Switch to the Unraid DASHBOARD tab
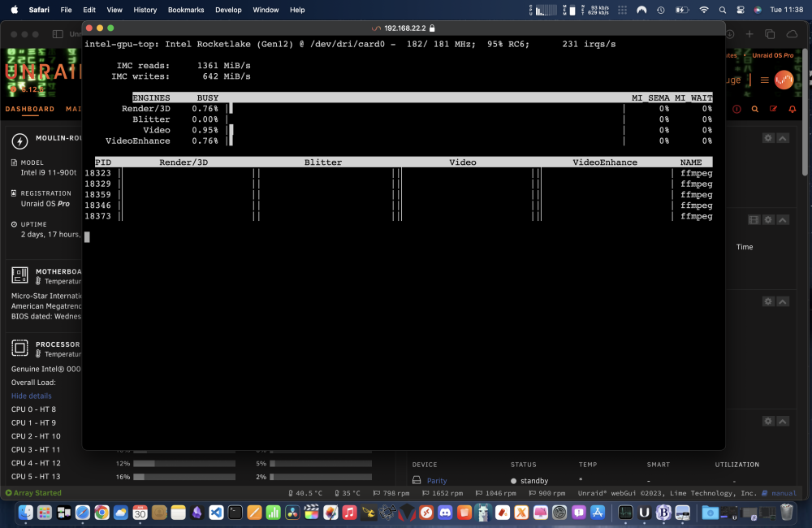 point(29,109)
